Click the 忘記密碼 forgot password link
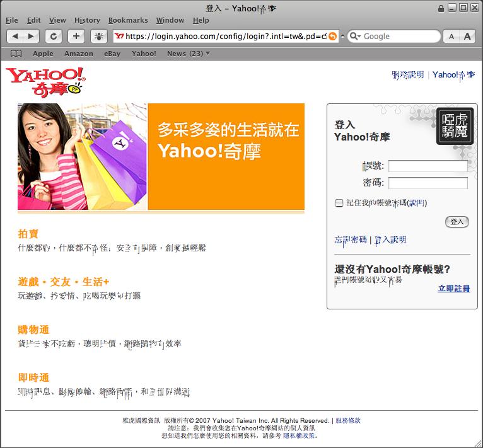Screen dimensions: 483x448 (351, 240)
